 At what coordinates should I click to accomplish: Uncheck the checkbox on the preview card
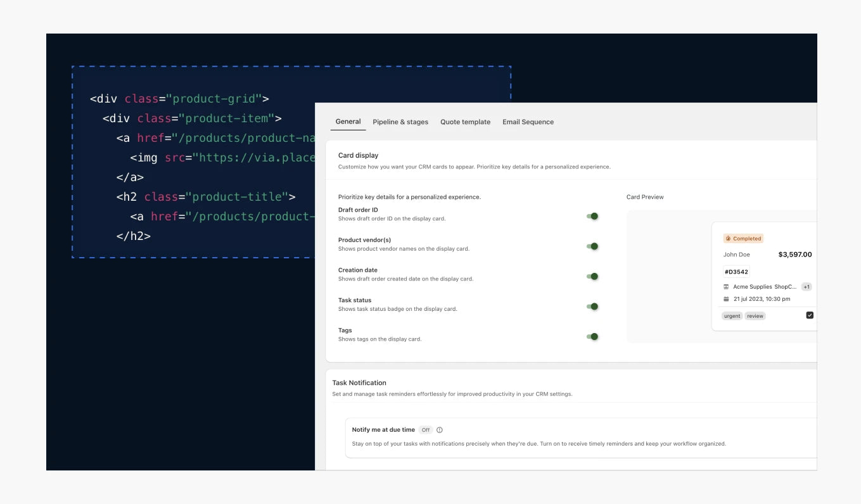pyautogui.click(x=809, y=315)
